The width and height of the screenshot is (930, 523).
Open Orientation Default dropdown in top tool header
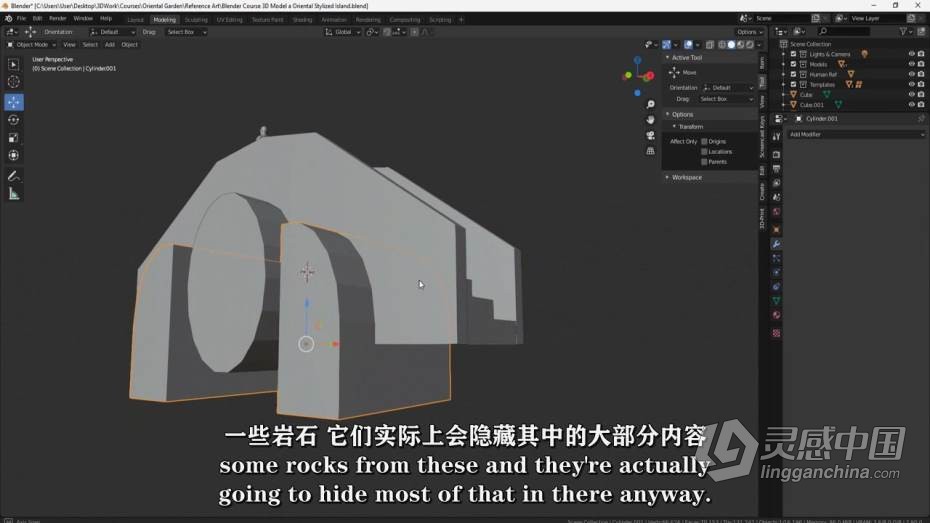[x=112, y=32]
